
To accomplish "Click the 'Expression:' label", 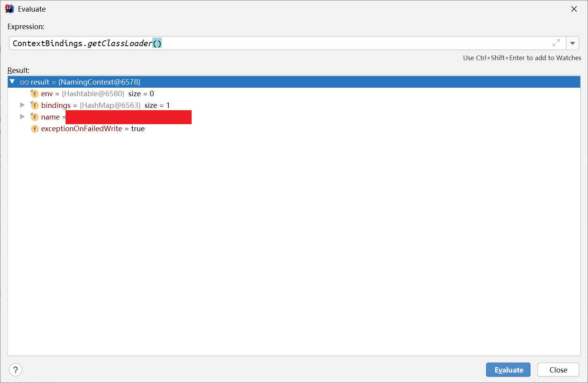I will (26, 26).
